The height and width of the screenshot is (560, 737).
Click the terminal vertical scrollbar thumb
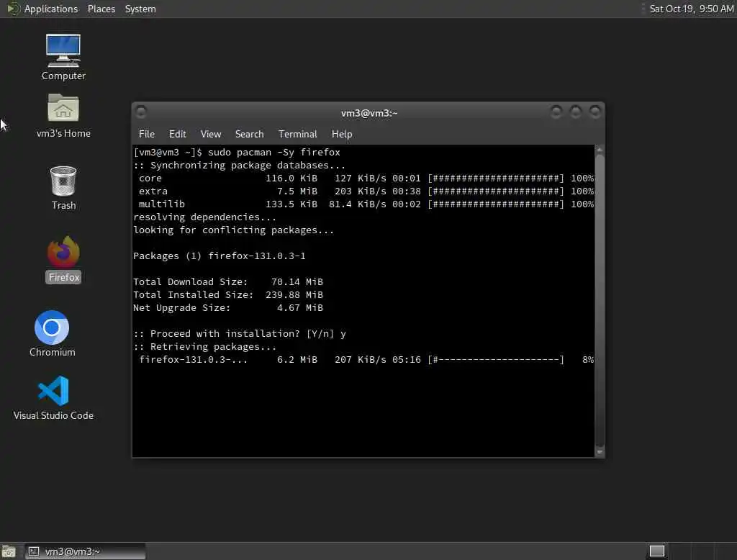coord(600,300)
